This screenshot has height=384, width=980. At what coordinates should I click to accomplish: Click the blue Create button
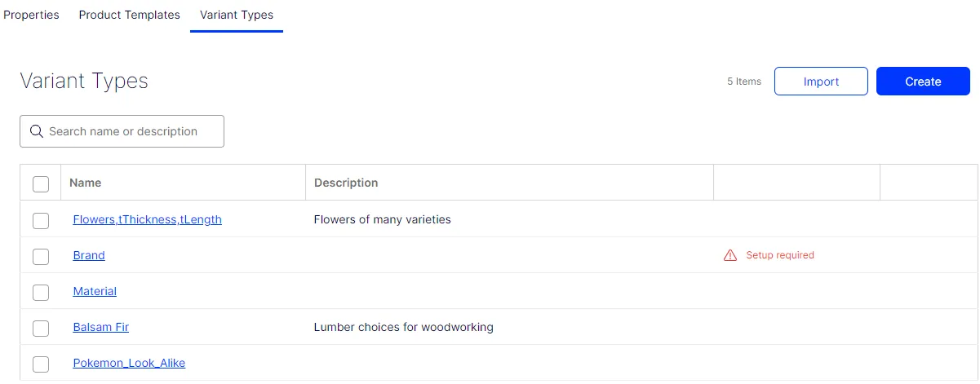(x=923, y=82)
